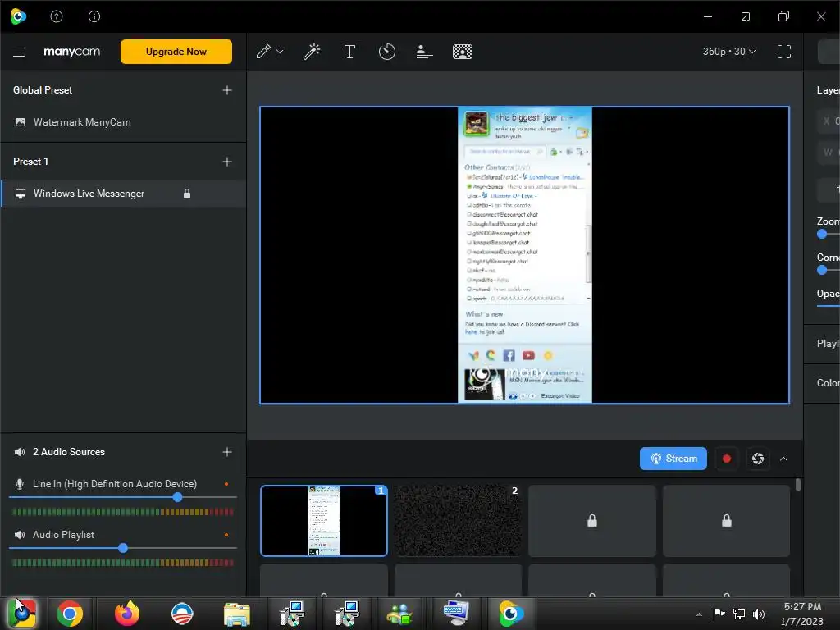The height and width of the screenshot is (630, 840).
Task: Select the Draw pencil tool
Action: point(263,52)
